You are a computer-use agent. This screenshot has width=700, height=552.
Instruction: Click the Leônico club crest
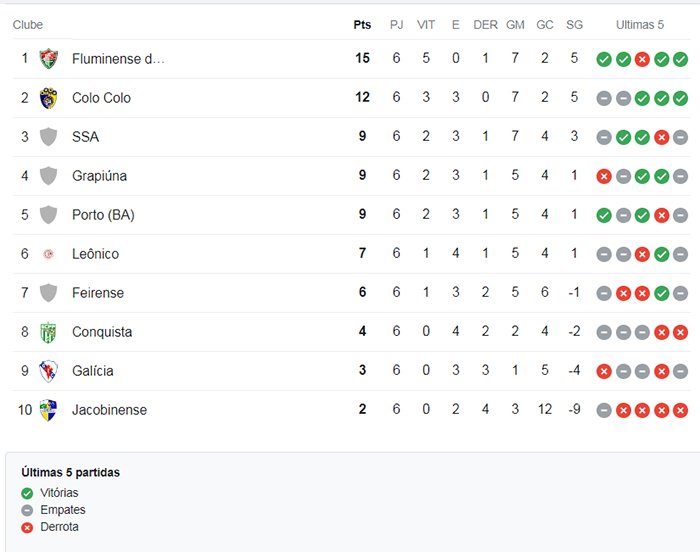[x=48, y=254]
